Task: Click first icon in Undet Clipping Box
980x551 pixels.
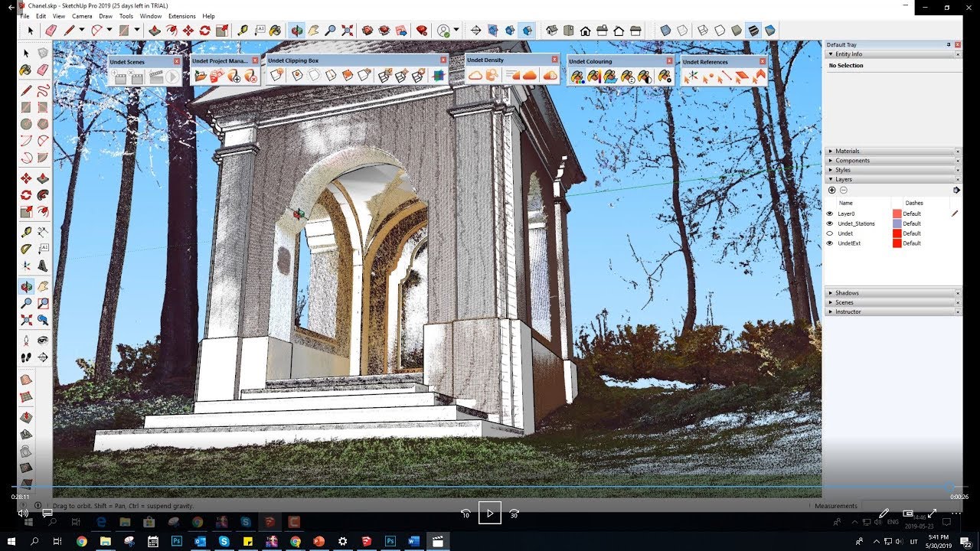Action: (x=276, y=75)
